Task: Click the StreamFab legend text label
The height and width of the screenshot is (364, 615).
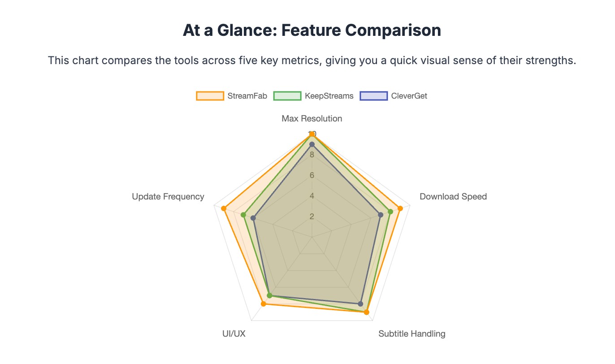Action: pos(247,96)
